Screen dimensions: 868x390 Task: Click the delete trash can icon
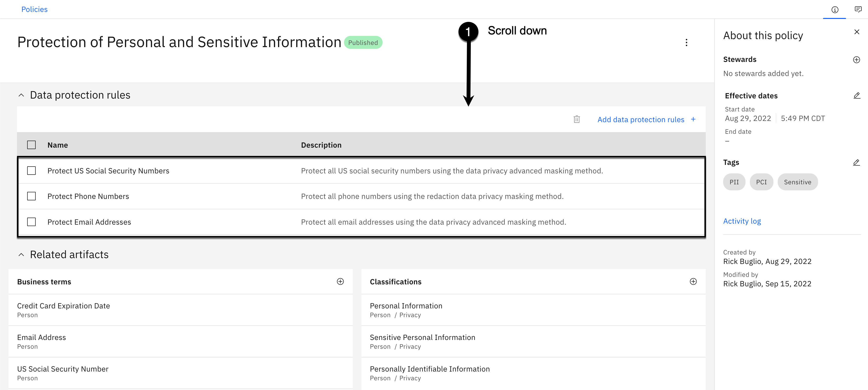577,119
